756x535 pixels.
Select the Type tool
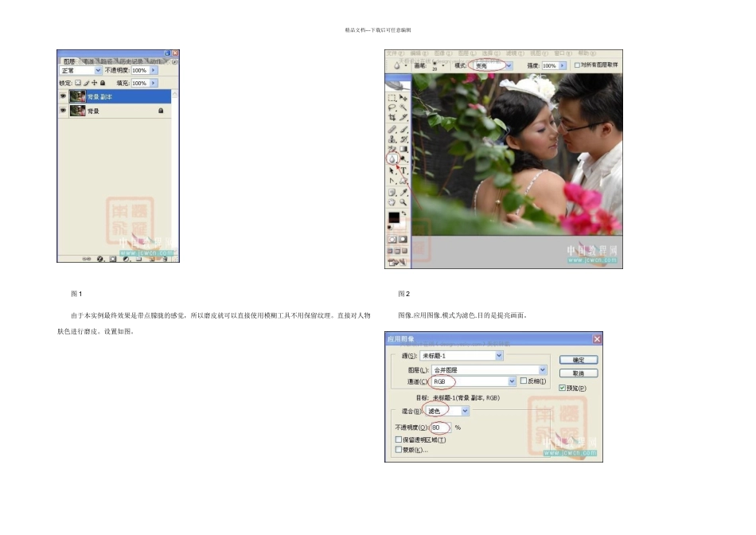click(x=403, y=170)
